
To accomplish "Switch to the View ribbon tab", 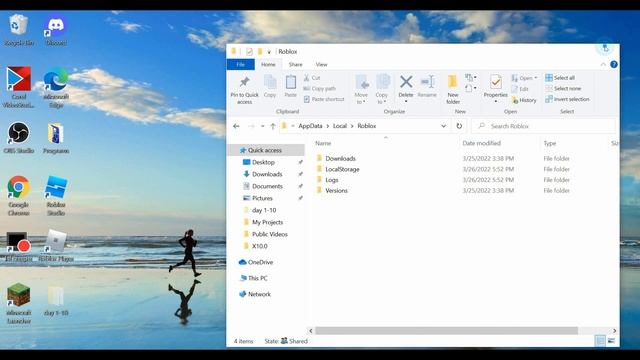I will click(321, 64).
